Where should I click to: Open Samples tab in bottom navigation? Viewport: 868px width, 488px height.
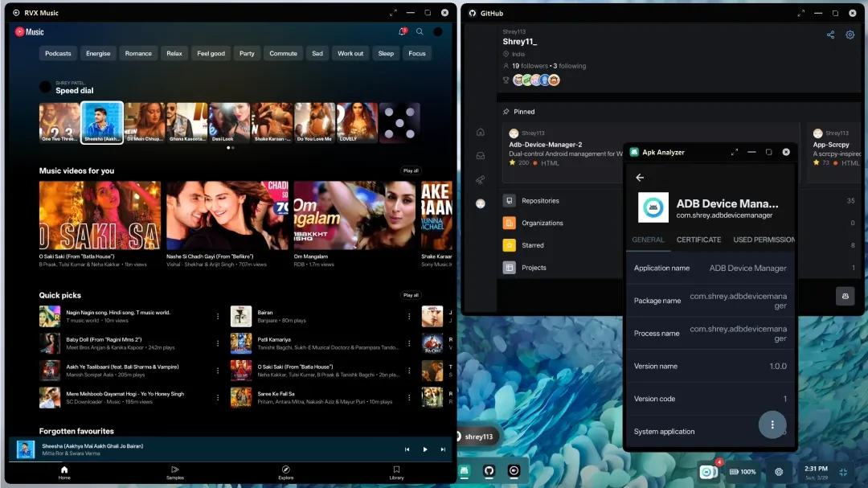[x=175, y=473]
